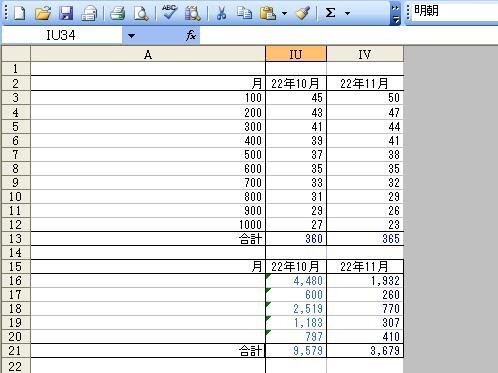The height and width of the screenshot is (373, 498).
Task: Click the font name box showing 明朝
Action: coord(455,11)
